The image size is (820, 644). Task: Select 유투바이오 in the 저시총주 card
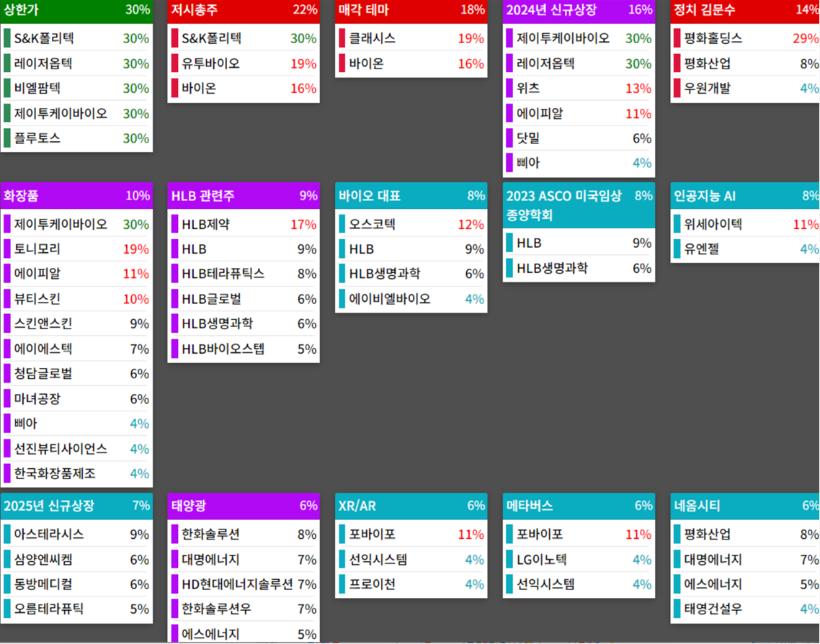tap(243, 63)
